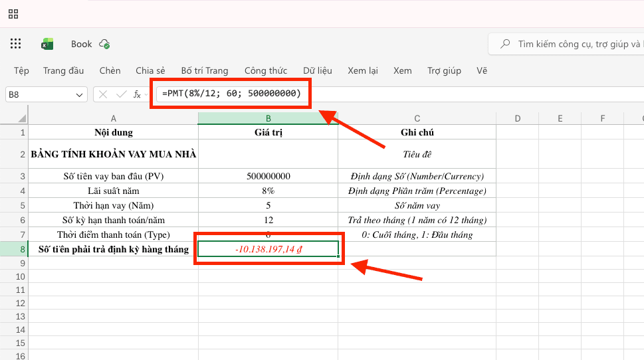
Task: Open the app launcher waffle icon
Action: click(15, 44)
